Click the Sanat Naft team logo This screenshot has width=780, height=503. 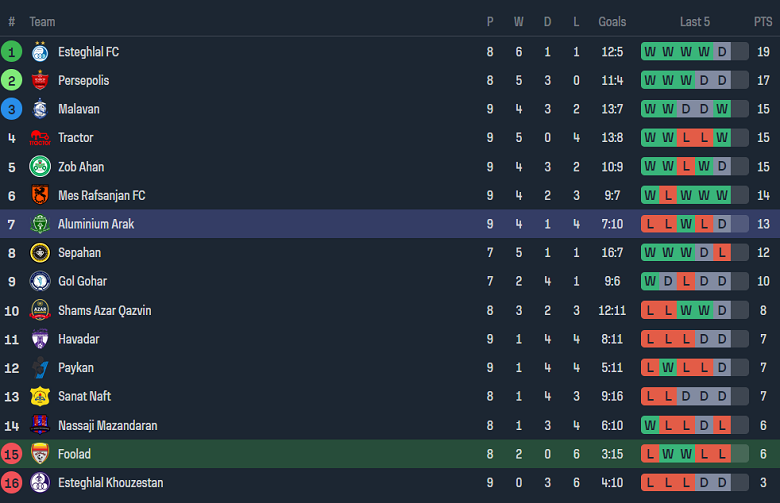coord(40,397)
